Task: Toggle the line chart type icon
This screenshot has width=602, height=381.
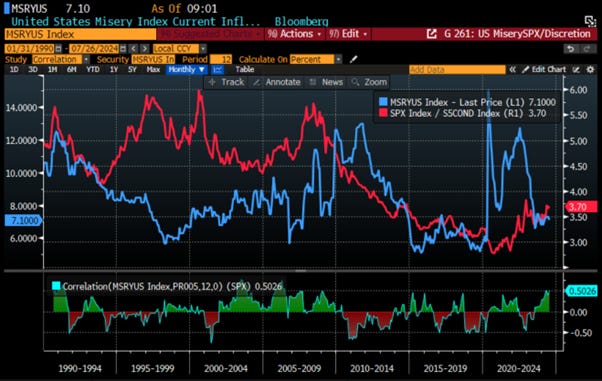Action: coord(218,70)
